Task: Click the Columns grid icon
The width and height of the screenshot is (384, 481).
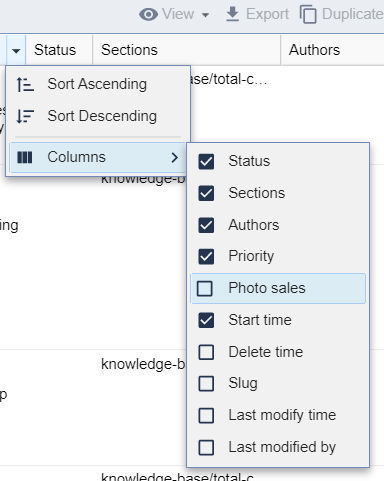Action: point(25,157)
